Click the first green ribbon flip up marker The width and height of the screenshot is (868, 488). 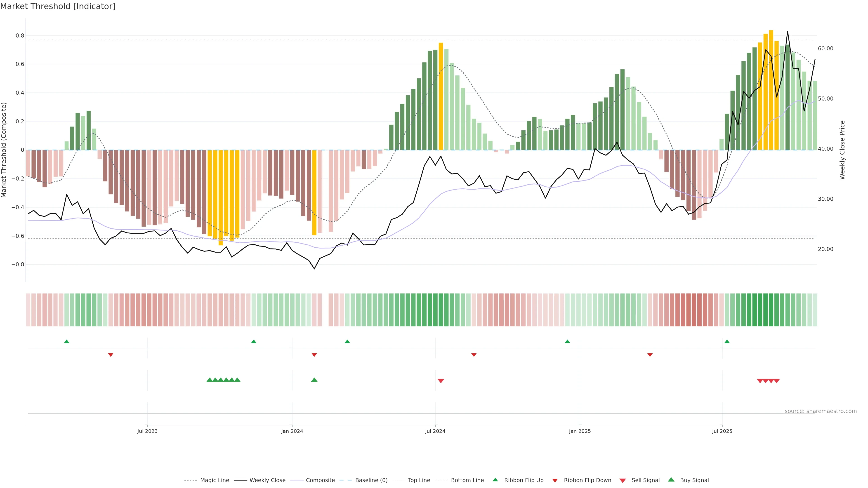pos(67,342)
